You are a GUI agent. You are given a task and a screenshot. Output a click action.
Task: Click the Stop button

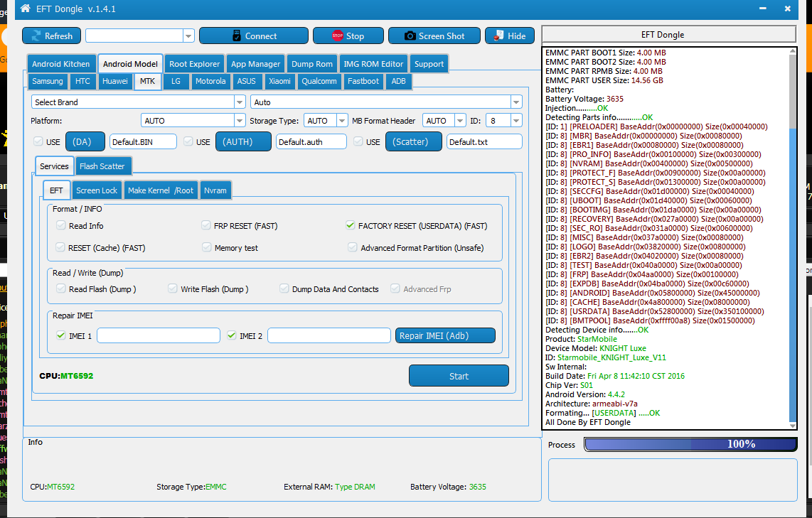point(348,36)
